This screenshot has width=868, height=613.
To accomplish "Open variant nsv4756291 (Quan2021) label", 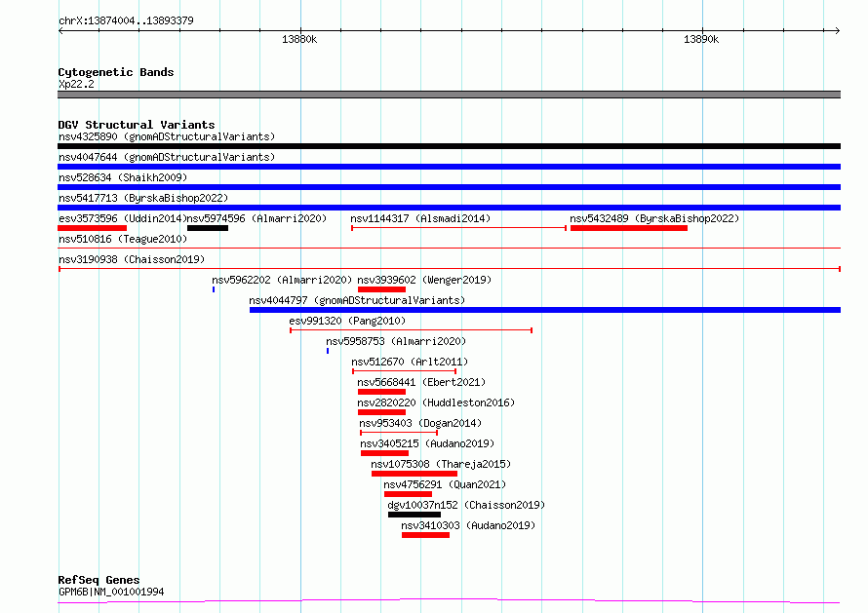I will (x=445, y=484).
